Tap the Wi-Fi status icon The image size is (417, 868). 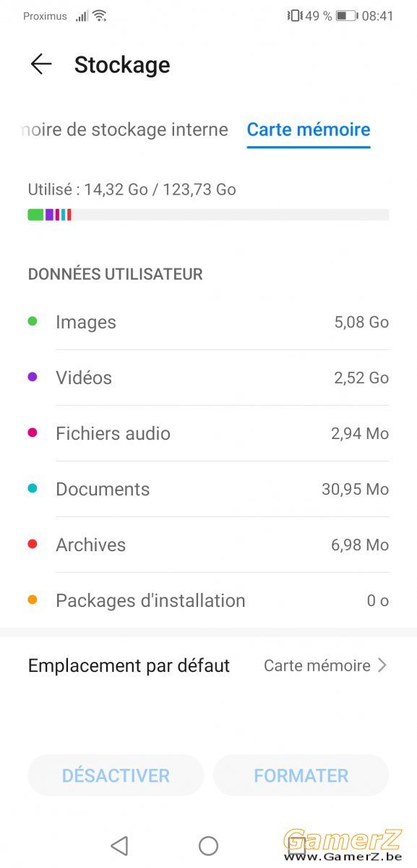tap(100, 16)
